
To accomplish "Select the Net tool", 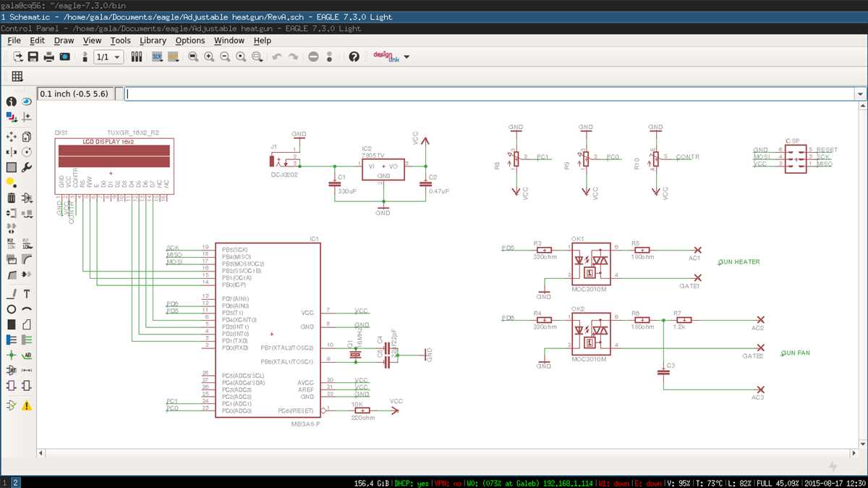I will [27, 340].
